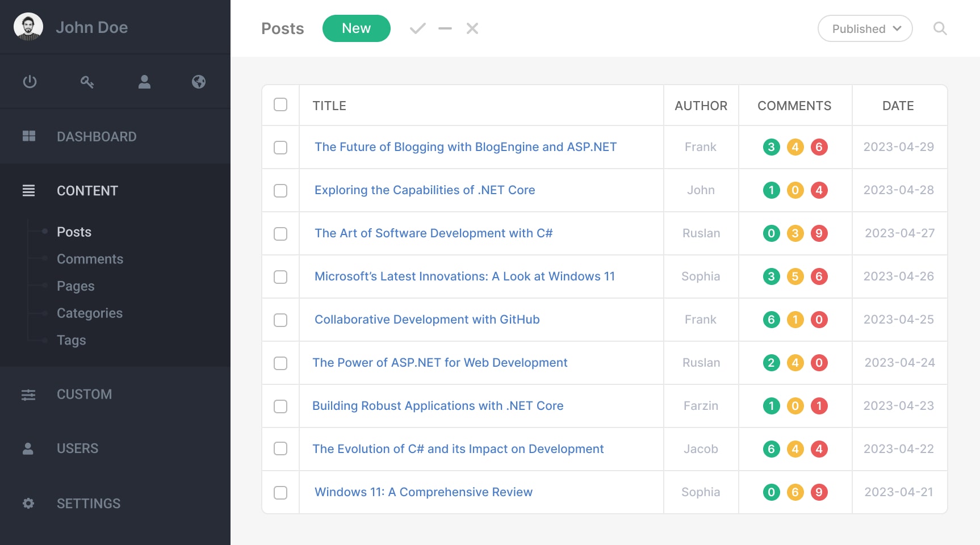The height and width of the screenshot is (545, 980).
Task: Open the globe icon to view the site
Action: 199,81
